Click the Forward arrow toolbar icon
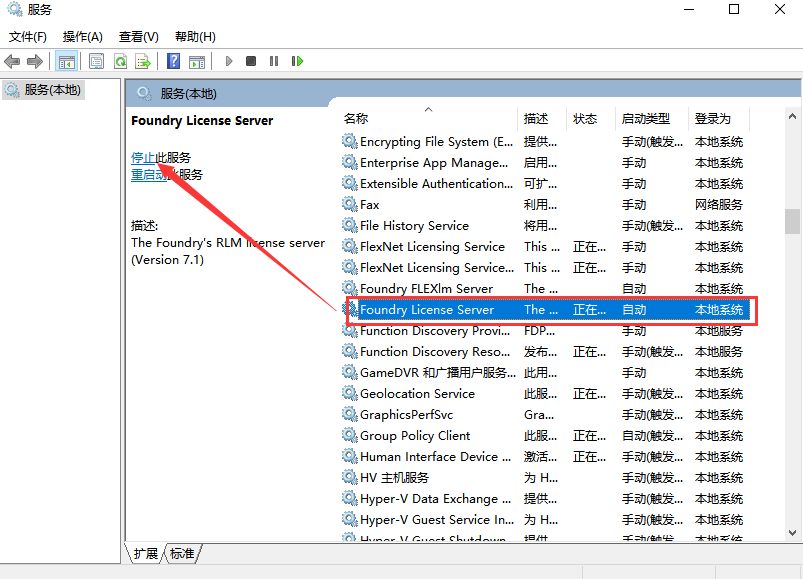The width and height of the screenshot is (803, 579). tap(35, 62)
